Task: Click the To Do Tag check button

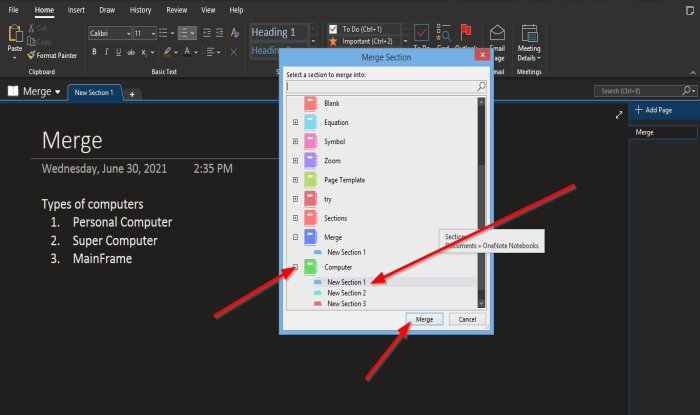Action: (421, 33)
